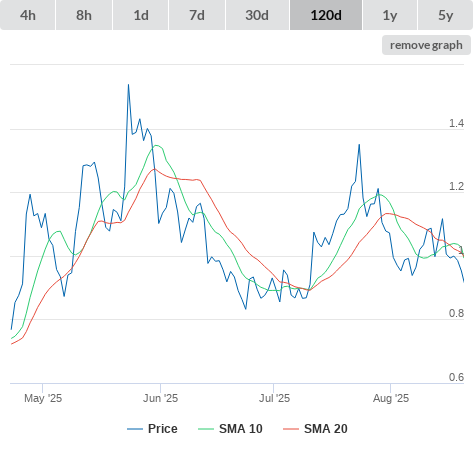Select the active 120d tab

(326, 15)
